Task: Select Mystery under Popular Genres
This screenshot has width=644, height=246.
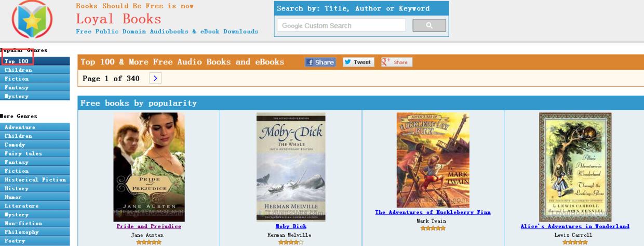Action: click(x=35, y=96)
